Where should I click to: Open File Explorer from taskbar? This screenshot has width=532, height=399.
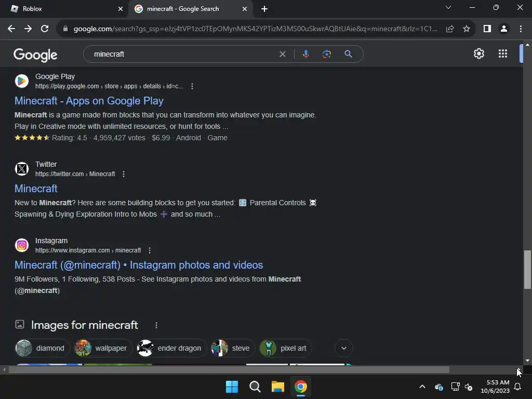click(277, 387)
